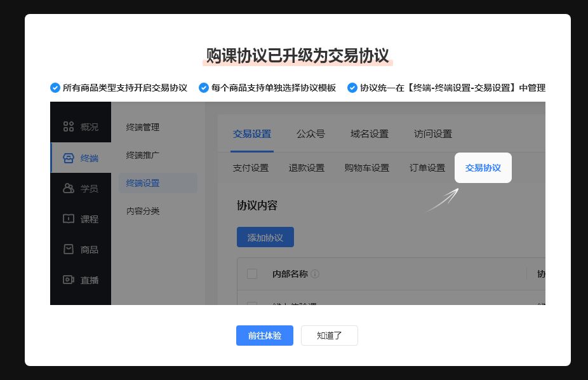Dismiss the dialog with 知道了
The width and height of the screenshot is (588, 380).
point(330,336)
